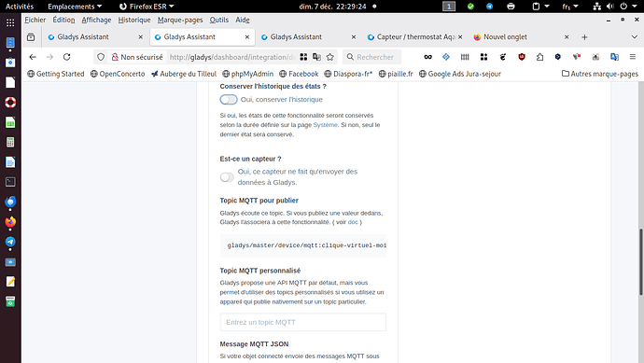The image size is (644, 363).
Task: Open the 'Google Ads Jura-sejour' bookmark
Action: (x=459, y=74)
